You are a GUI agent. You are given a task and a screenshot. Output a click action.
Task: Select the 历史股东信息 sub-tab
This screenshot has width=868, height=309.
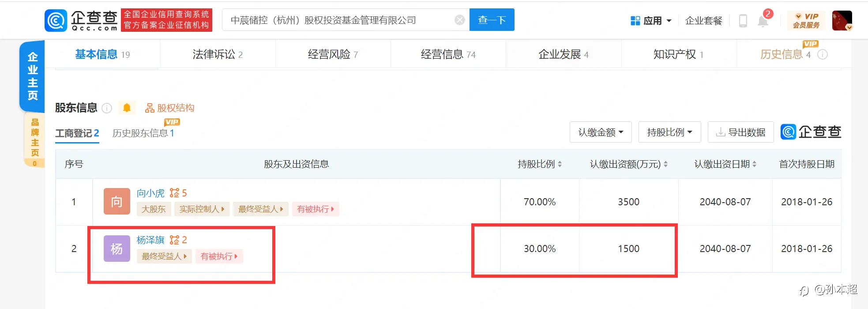(143, 133)
